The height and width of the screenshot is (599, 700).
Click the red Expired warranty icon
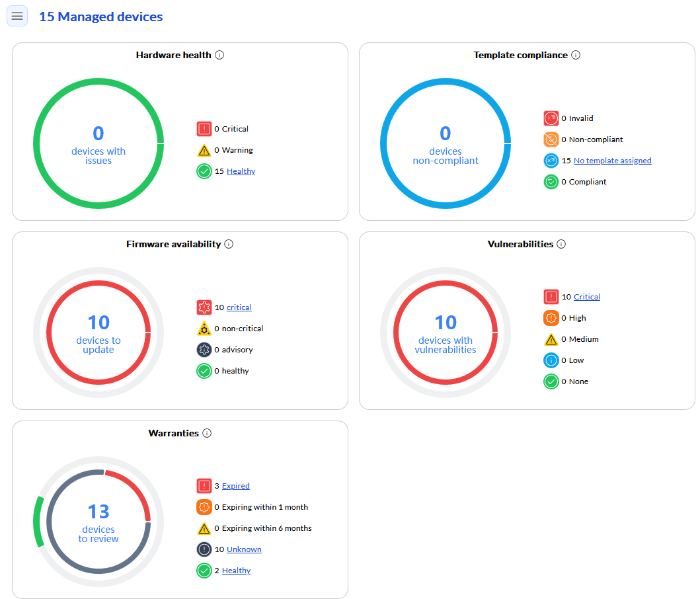[x=204, y=486]
